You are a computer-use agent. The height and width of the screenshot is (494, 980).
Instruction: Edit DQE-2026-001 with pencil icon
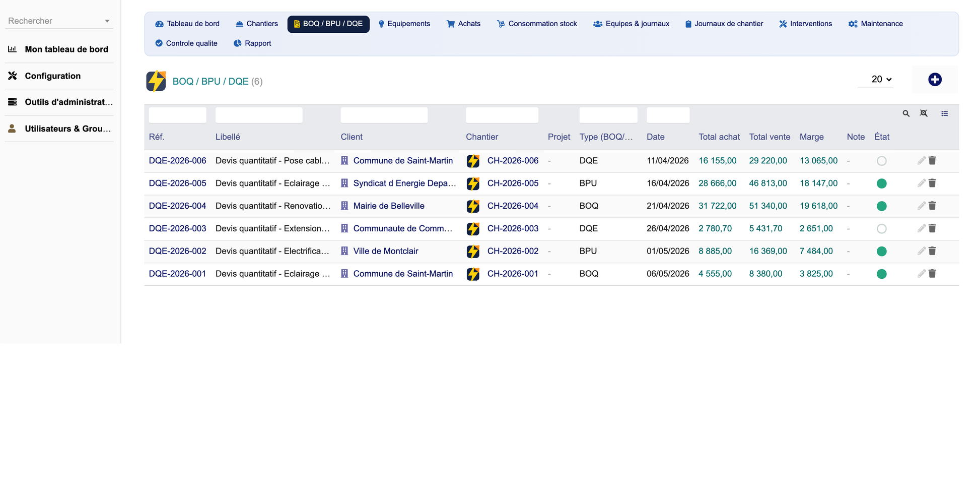point(921,274)
